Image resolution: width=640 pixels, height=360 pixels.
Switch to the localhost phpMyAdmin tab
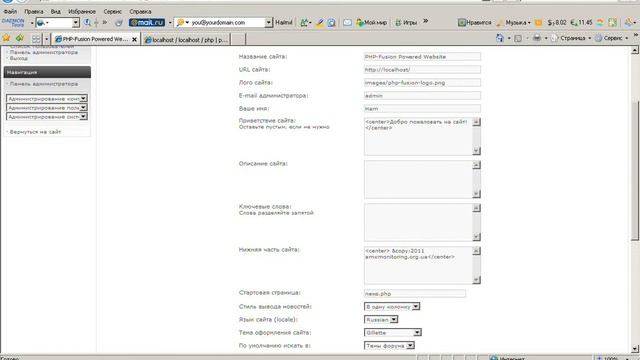coord(186,40)
